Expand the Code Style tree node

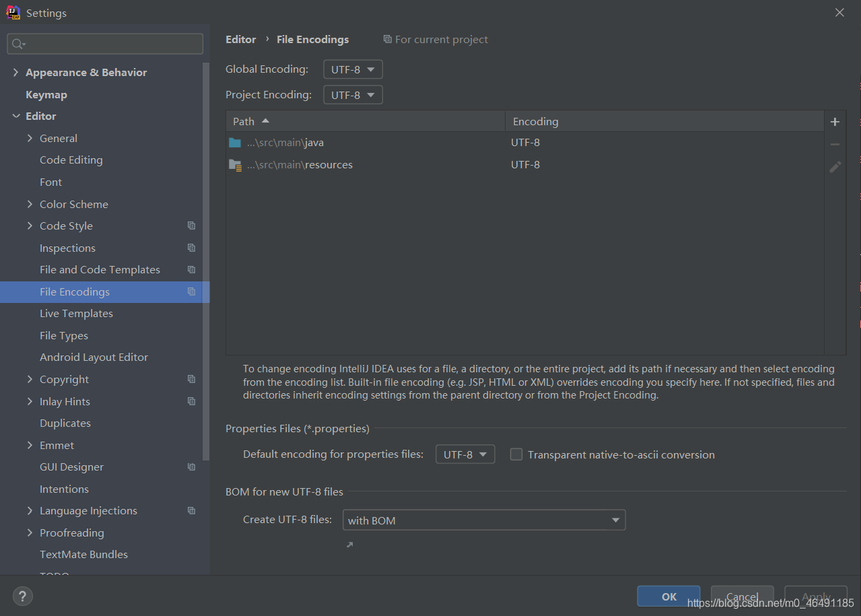(x=30, y=226)
